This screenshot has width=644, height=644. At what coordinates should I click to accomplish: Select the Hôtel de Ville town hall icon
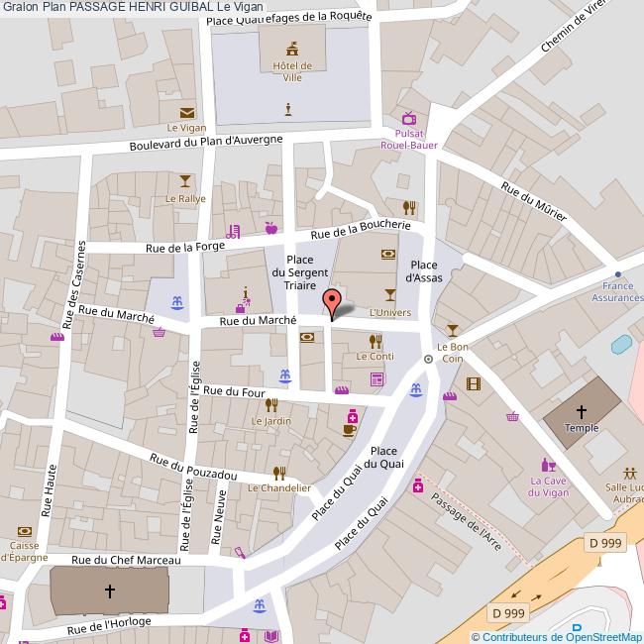click(x=292, y=47)
